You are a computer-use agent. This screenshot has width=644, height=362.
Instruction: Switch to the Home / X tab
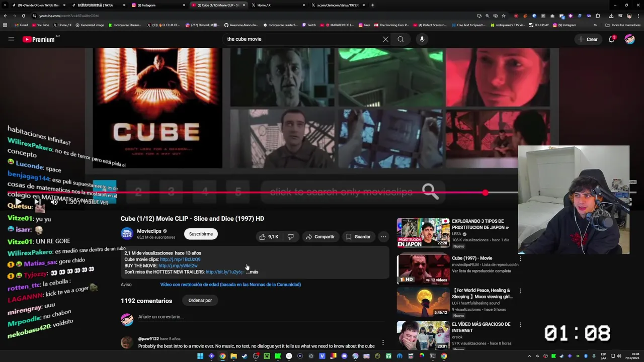click(278, 5)
